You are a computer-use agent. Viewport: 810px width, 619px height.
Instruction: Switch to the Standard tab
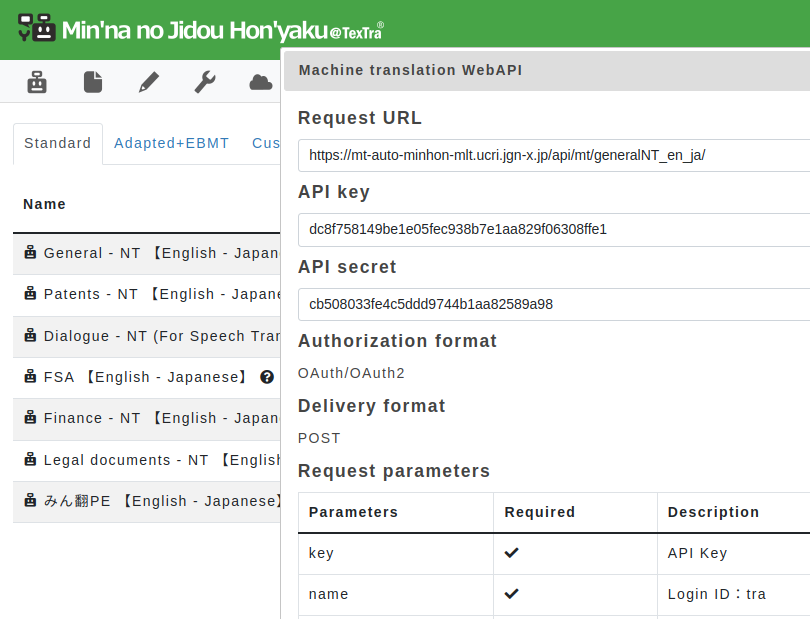[x=58, y=143]
